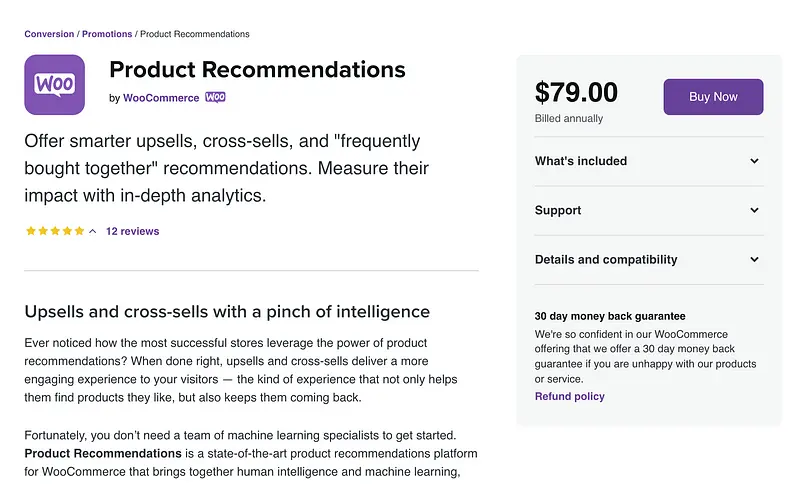
Task: Expand the Details and compatibility chevron
Action: [755, 260]
